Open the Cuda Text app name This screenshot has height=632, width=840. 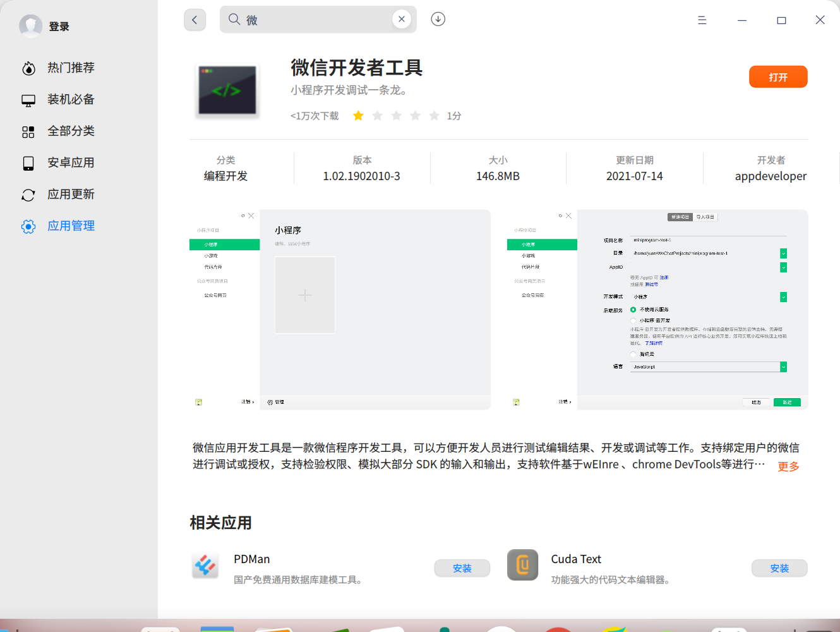(x=576, y=559)
